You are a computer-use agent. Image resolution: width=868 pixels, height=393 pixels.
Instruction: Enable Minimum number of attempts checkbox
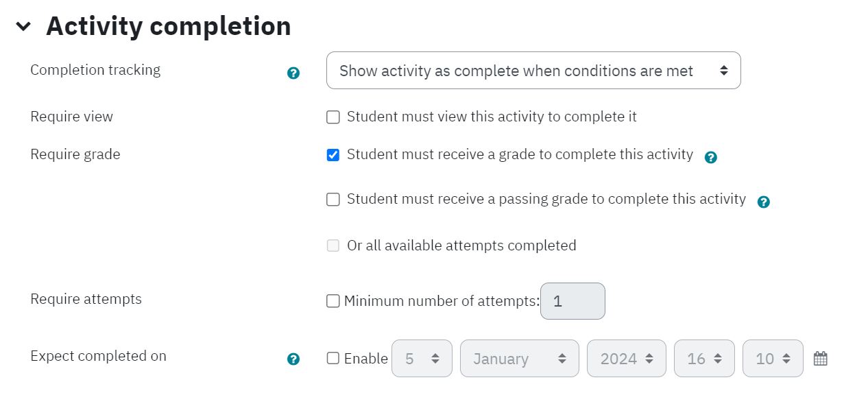coord(333,301)
